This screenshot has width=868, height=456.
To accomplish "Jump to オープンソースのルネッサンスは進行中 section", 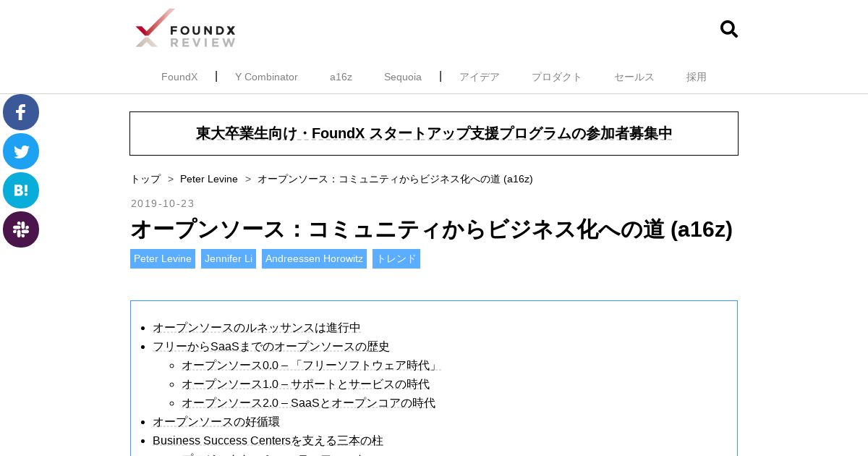I will [x=257, y=328].
